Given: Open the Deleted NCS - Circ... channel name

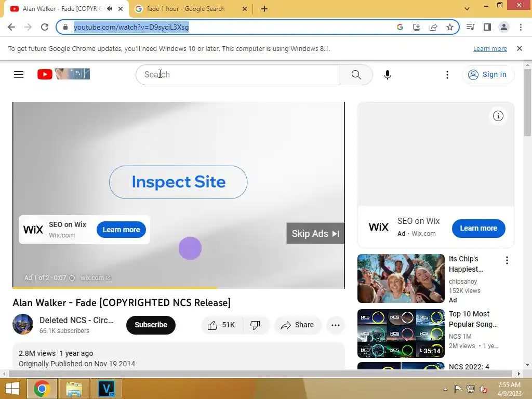Looking at the screenshot, I should [76, 320].
